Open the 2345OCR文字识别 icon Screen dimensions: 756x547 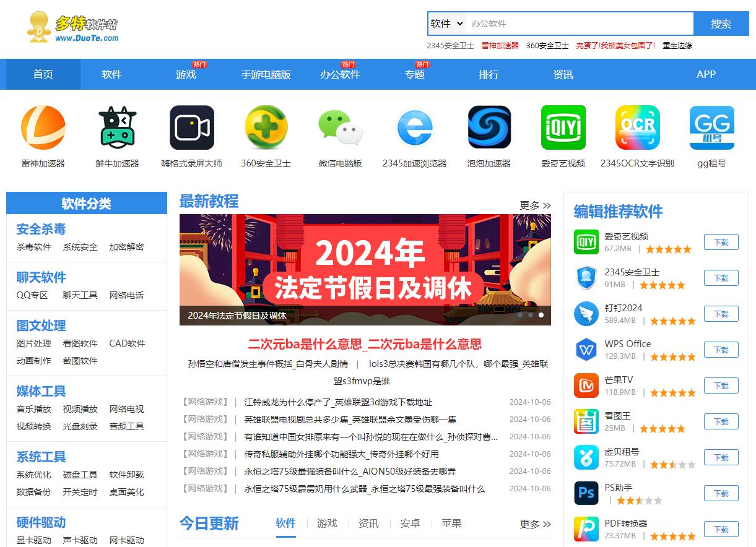(638, 127)
